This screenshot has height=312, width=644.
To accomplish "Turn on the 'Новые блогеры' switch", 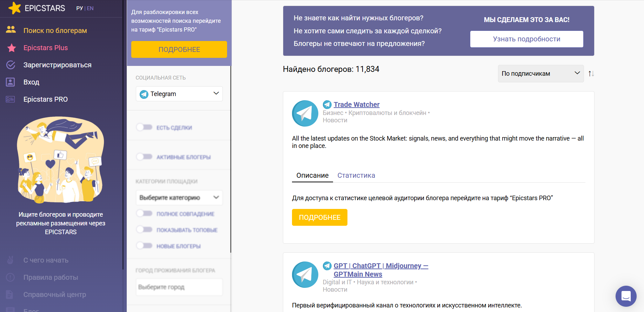I will (144, 246).
